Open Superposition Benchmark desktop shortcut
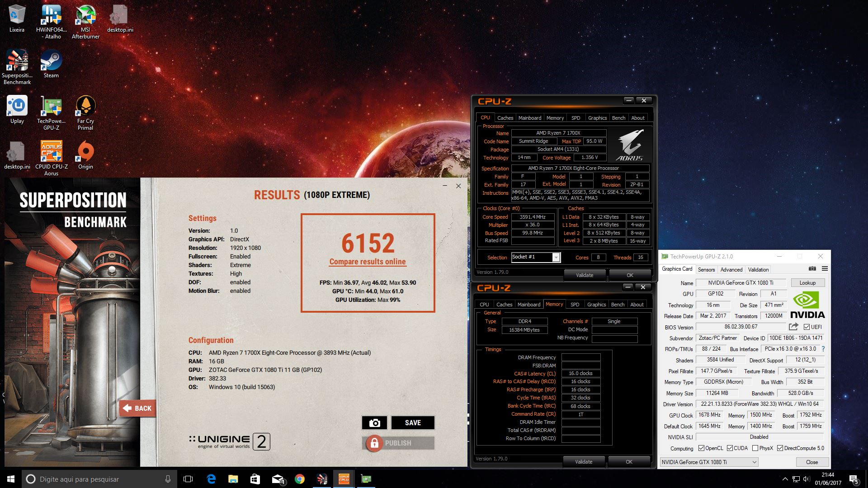868x488 pixels. pyautogui.click(x=17, y=67)
